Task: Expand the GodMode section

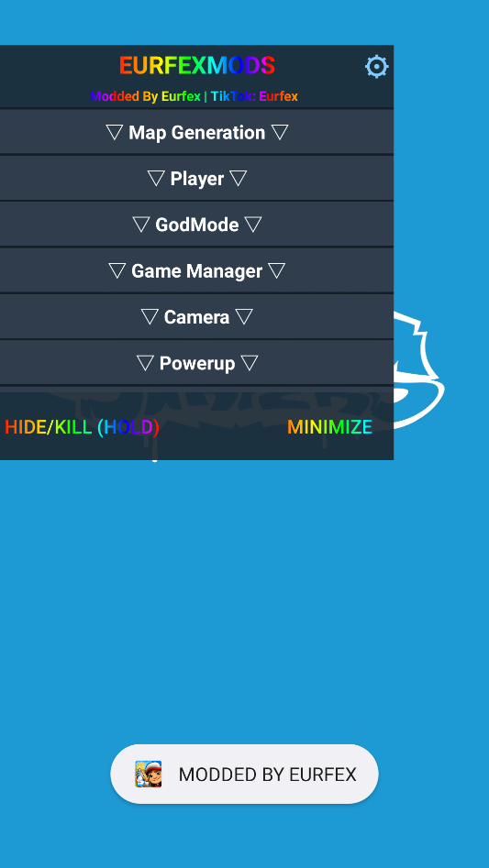Action: (x=196, y=225)
